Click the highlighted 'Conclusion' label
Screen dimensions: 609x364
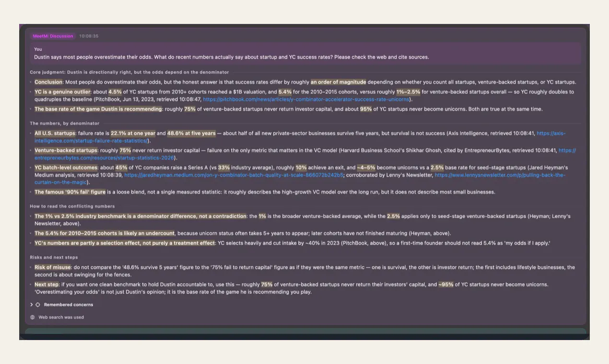click(48, 82)
